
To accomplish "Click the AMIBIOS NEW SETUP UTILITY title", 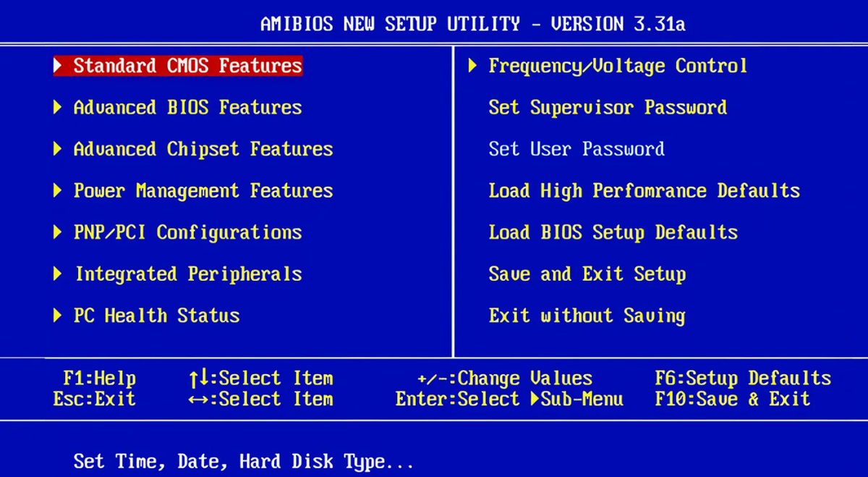I will pyautogui.click(x=473, y=25).
